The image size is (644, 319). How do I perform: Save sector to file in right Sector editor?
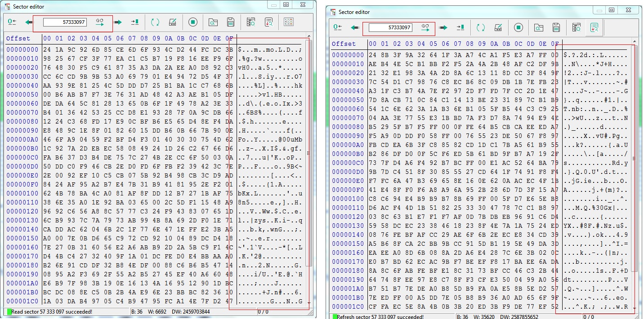coord(556,28)
